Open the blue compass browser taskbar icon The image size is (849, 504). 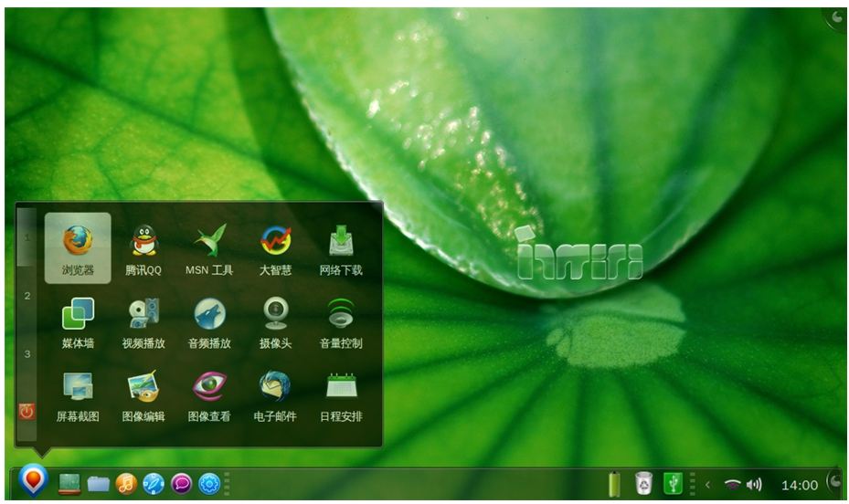[154, 483]
